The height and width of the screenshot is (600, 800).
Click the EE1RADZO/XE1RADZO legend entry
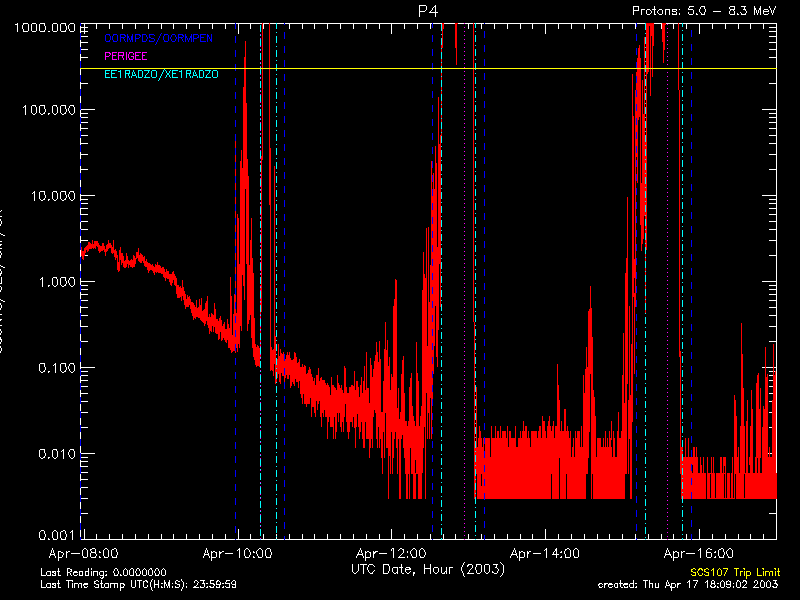point(161,74)
